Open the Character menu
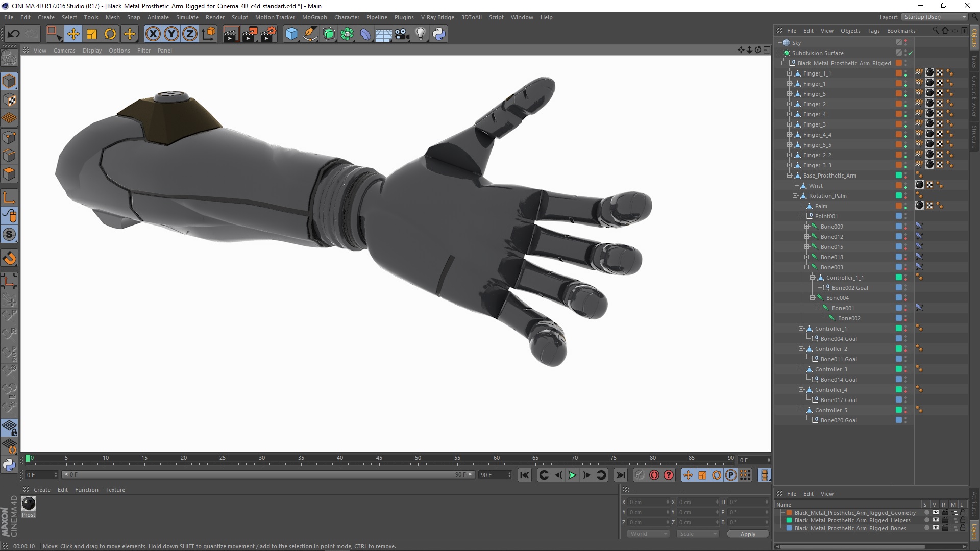The height and width of the screenshot is (551, 980). coord(347,17)
